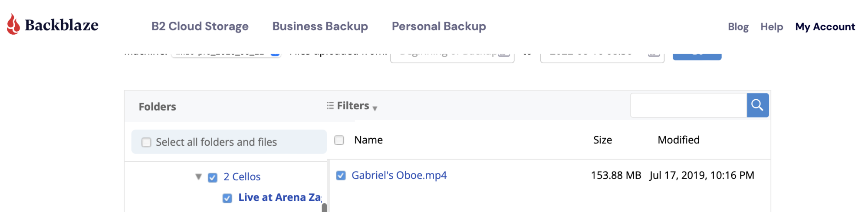The image size is (868, 212).
Task: Open B2 Cloud Storage menu
Action: pyautogui.click(x=200, y=26)
